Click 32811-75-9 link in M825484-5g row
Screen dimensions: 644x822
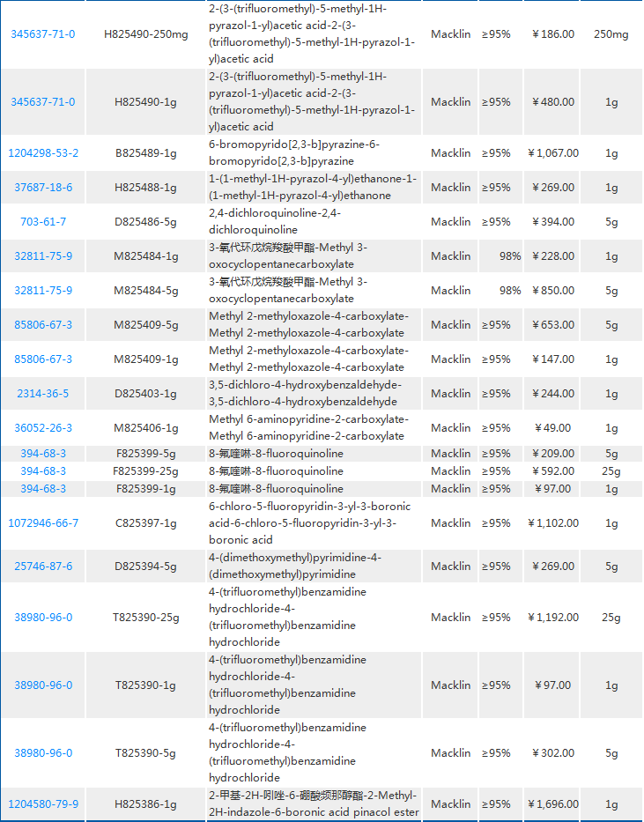coord(43,291)
